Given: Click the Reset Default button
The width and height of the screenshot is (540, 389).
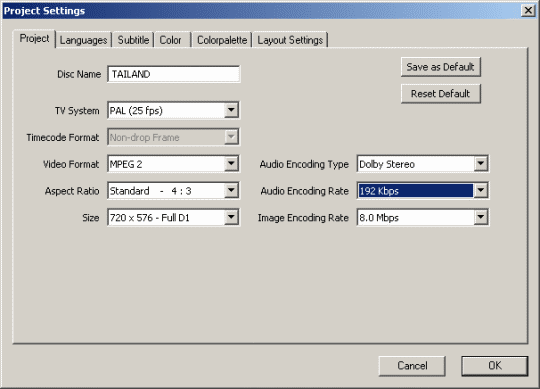Looking at the screenshot, I should [440, 94].
